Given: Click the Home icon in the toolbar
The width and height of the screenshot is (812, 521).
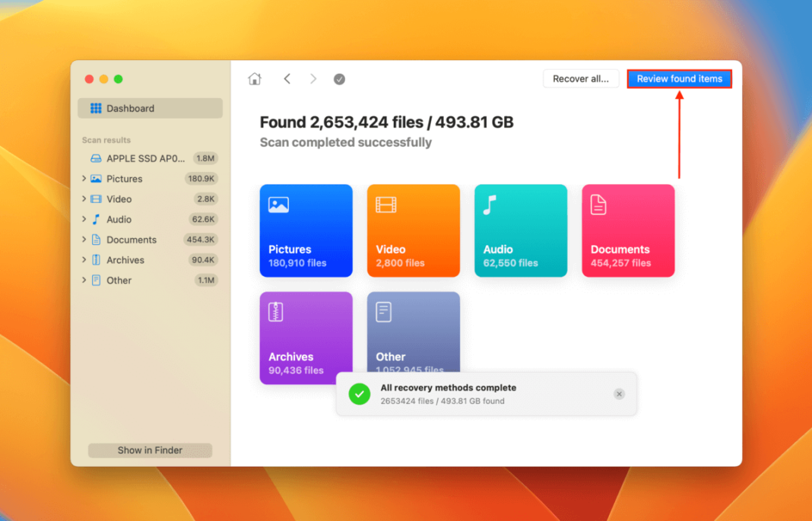Looking at the screenshot, I should pyautogui.click(x=255, y=78).
